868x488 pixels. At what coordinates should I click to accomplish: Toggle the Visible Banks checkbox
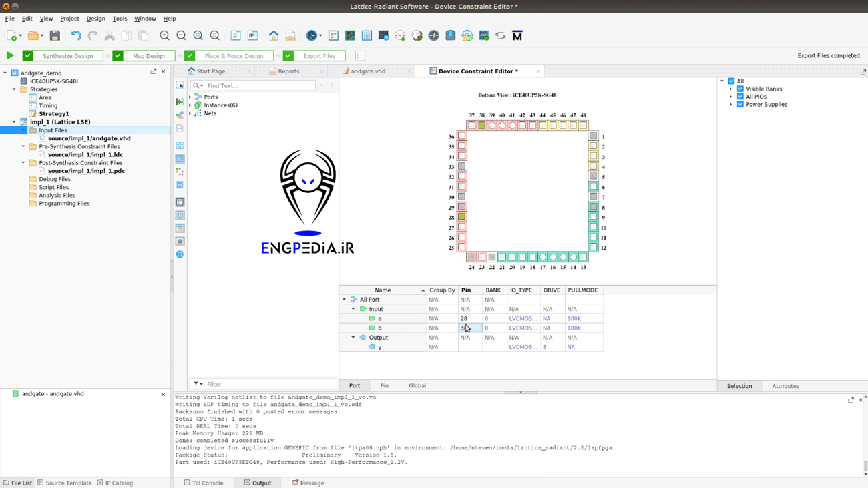click(x=740, y=89)
